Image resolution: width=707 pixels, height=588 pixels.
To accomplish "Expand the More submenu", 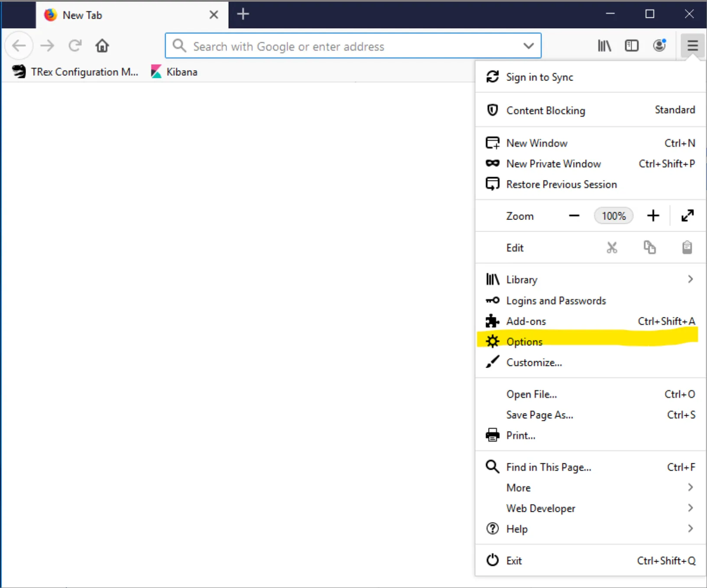I will tap(590, 488).
